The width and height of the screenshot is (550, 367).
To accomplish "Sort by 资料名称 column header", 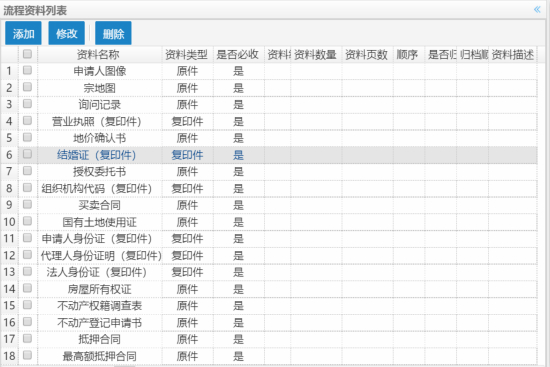I will 100,55.
